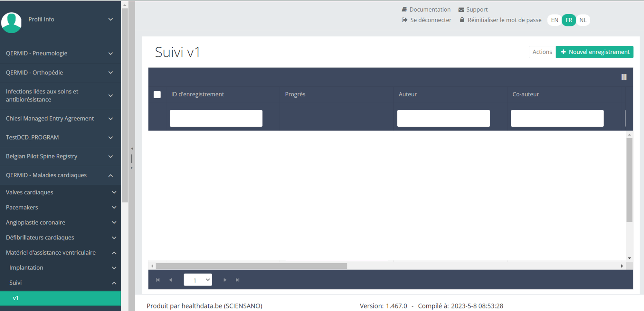Go to the previous page arrow
This screenshot has height=311, width=644.
click(171, 280)
